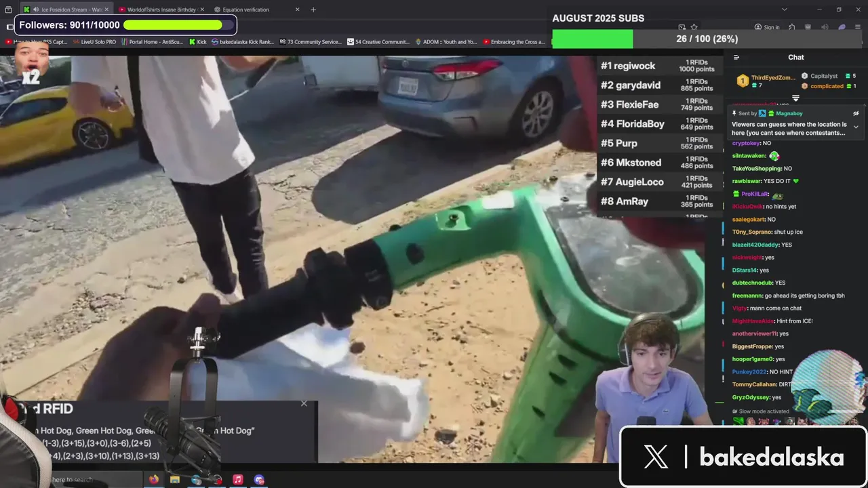Click username DStars14 in chat
This screenshot has width=868, height=488.
point(745,270)
